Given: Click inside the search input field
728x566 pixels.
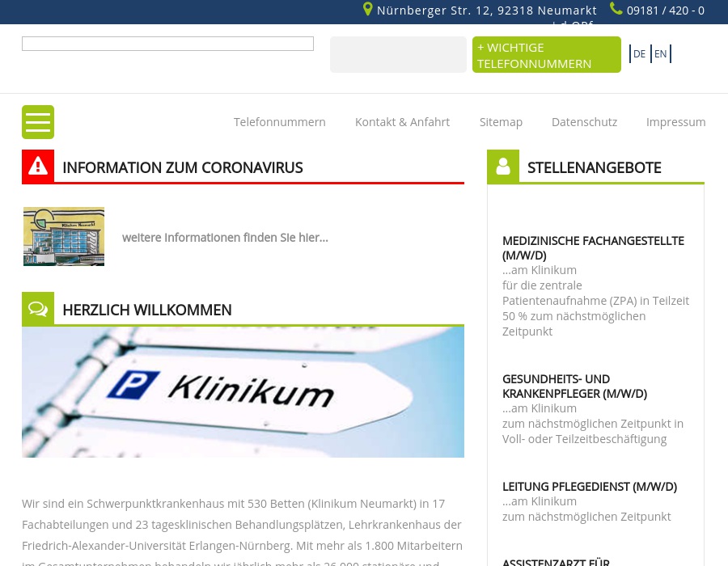Looking at the screenshot, I should coord(167,43).
